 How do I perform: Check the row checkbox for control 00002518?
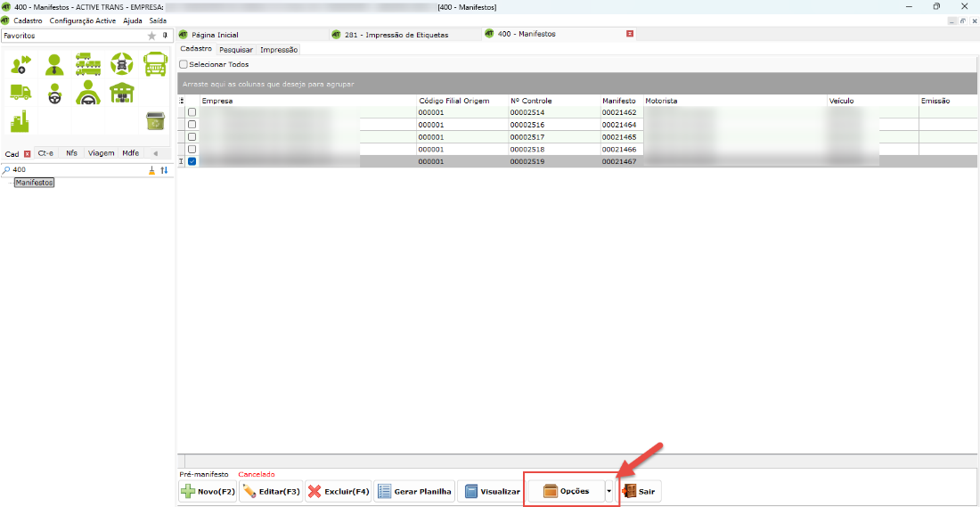192,149
